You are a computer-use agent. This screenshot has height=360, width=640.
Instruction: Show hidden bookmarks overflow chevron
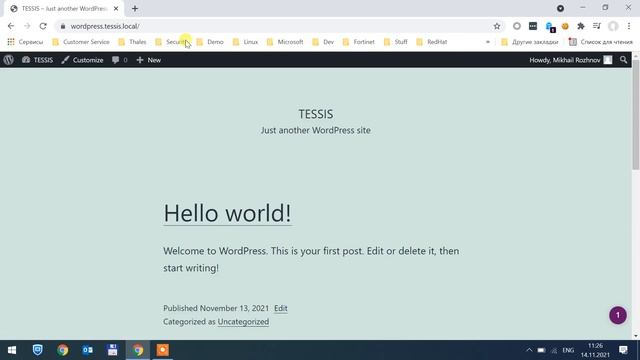click(x=487, y=42)
